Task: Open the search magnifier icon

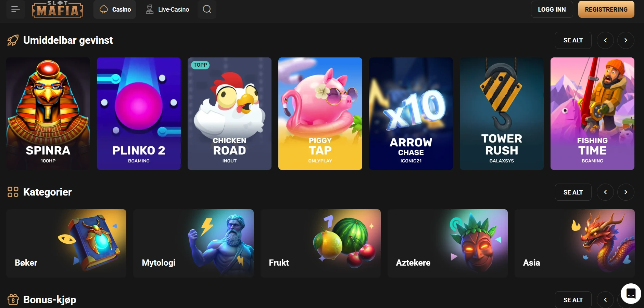Action: [x=207, y=9]
